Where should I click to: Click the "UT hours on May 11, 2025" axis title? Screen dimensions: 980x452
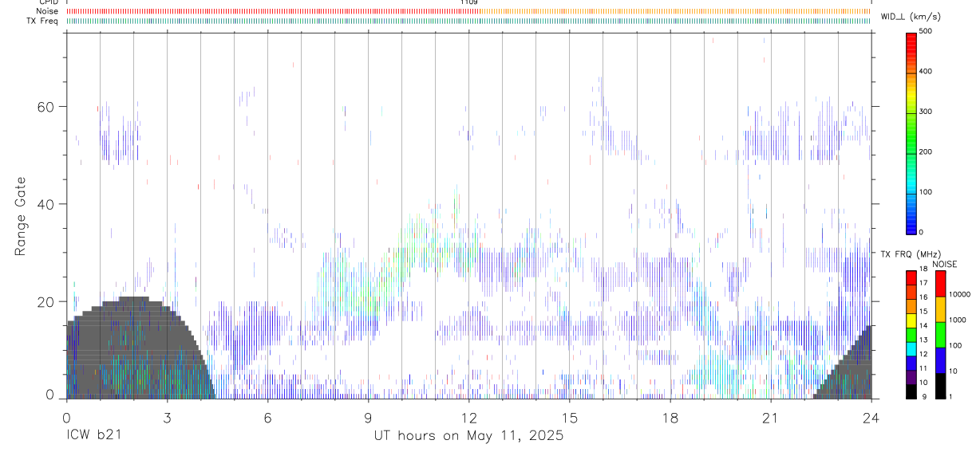point(468,436)
